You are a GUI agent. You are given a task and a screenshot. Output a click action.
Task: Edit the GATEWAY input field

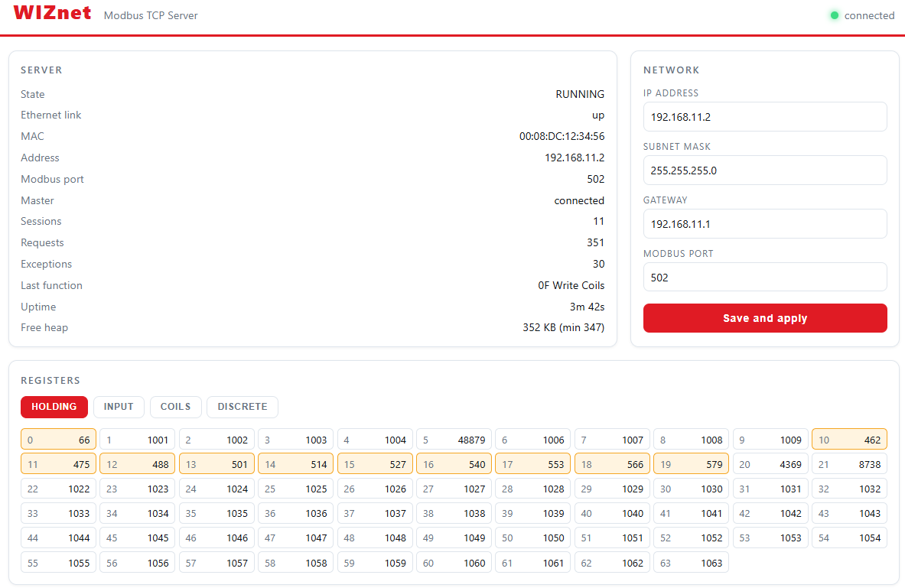coord(765,224)
